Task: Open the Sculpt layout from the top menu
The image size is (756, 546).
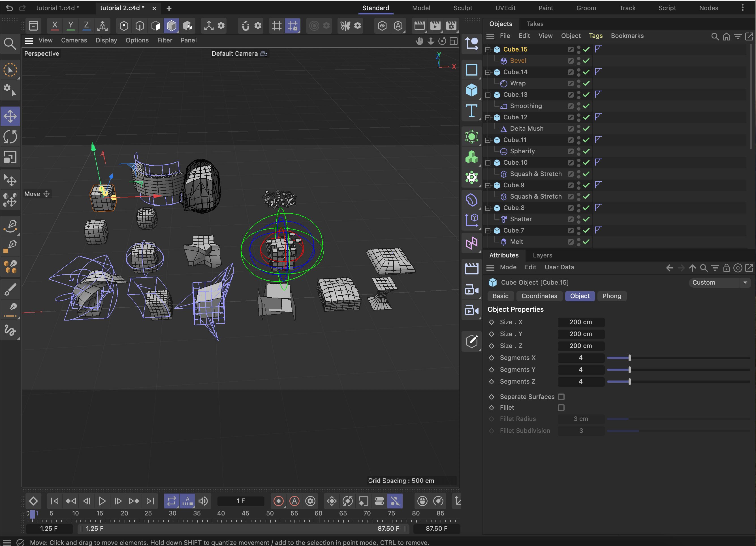Action: 463,8
